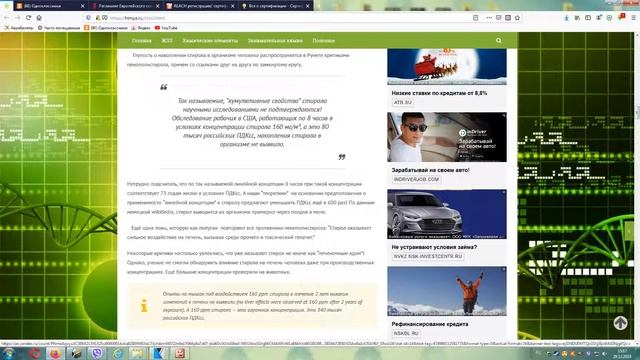Image resolution: width=640 pixels, height=360 pixels.
Task: Toggle reader view icon in address bar
Action: (476, 18)
